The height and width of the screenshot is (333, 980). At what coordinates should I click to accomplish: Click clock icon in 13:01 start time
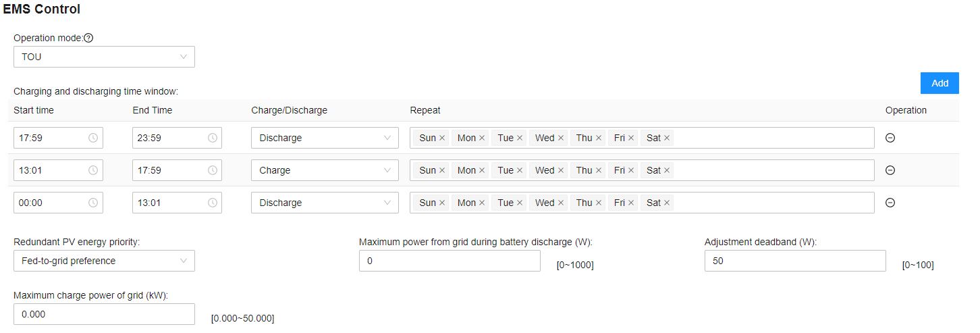point(93,170)
